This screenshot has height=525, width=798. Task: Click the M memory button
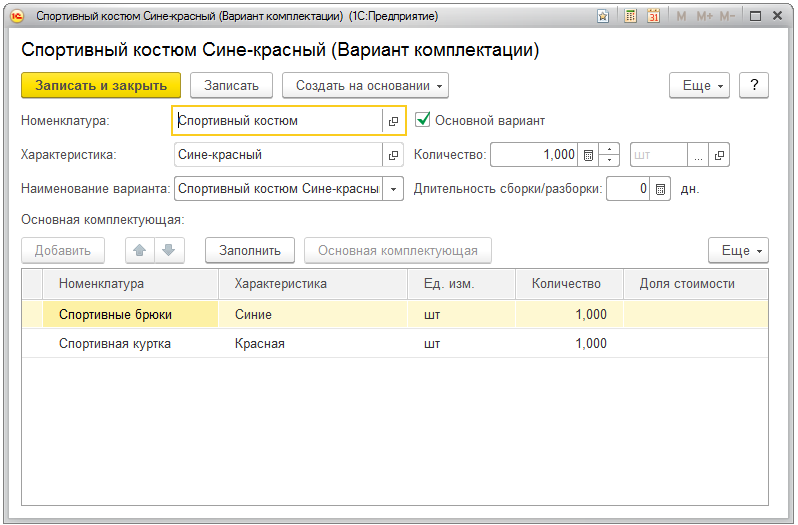(x=681, y=16)
